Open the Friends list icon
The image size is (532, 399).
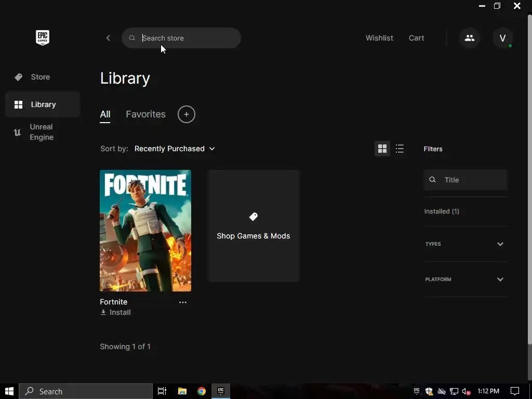click(470, 38)
